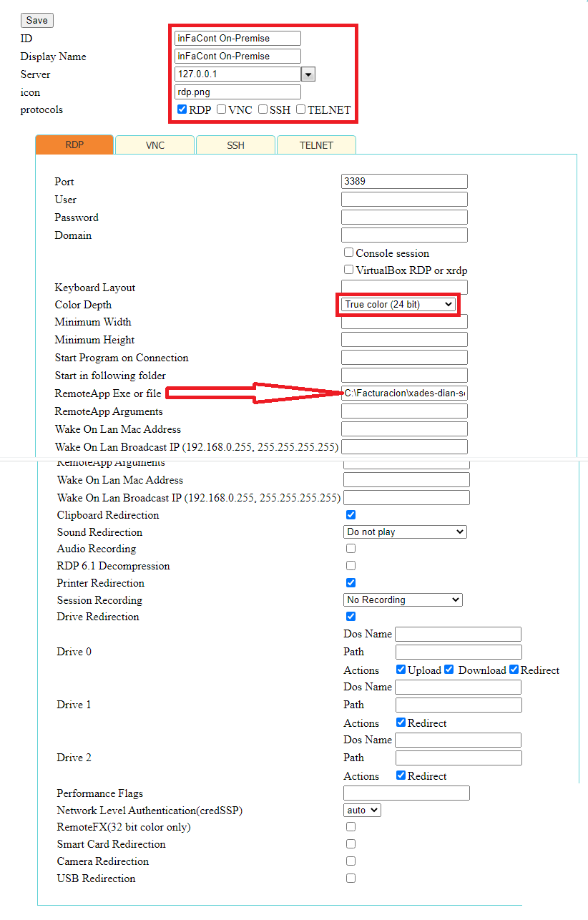Check the Console session checkbox
The height and width of the screenshot is (920, 588).
pyautogui.click(x=349, y=253)
